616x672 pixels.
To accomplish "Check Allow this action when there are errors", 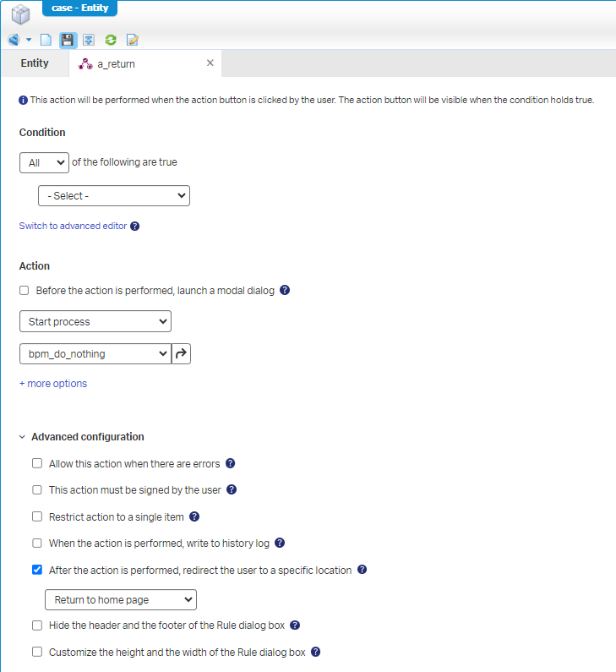I will coord(37,463).
